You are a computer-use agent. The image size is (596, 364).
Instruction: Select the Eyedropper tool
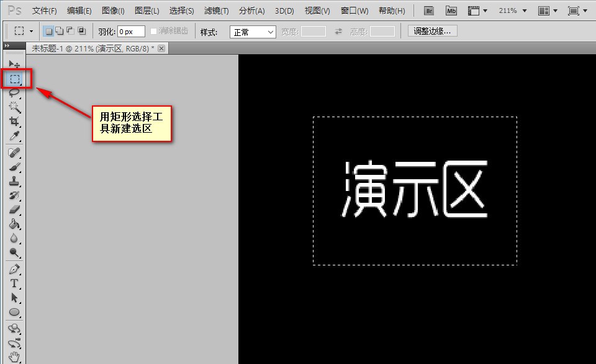(14, 136)
